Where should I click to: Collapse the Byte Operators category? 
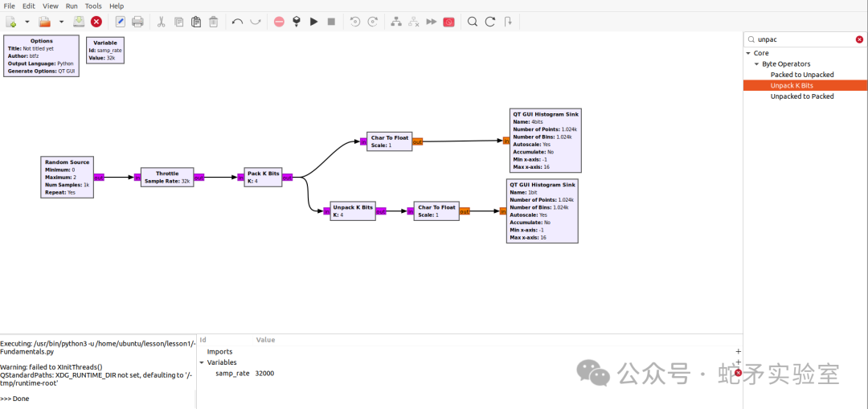click(756, 64)
